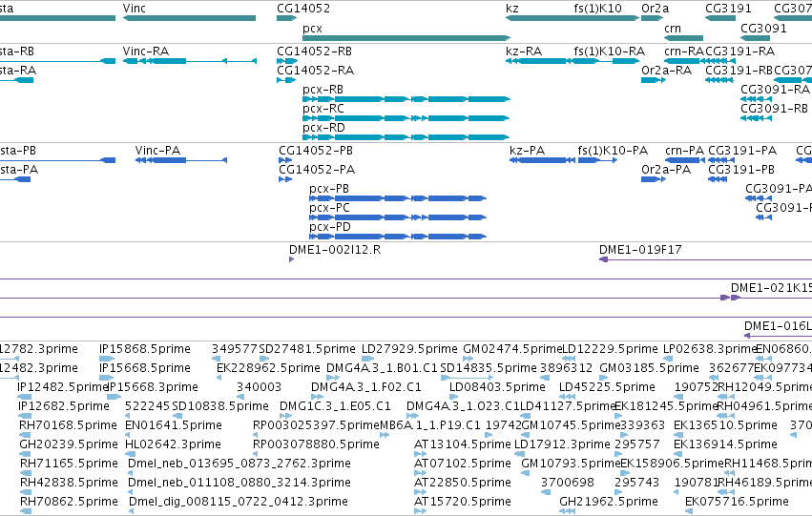812x516 pixels.
Task: Click the Or2a-RA transcript label
Action: click(x=666, y=71)
